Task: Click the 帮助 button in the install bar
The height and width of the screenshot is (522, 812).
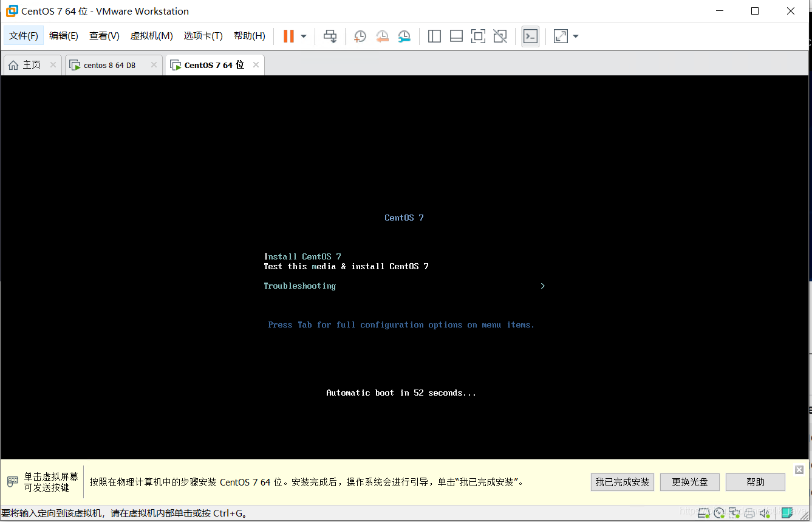Action: [x=756, y=482]
